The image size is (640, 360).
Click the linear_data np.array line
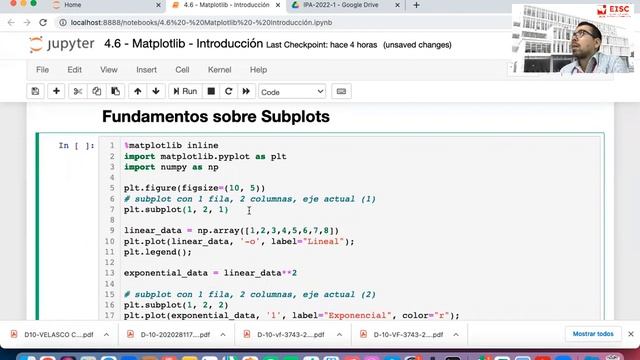tap(231, 231)
